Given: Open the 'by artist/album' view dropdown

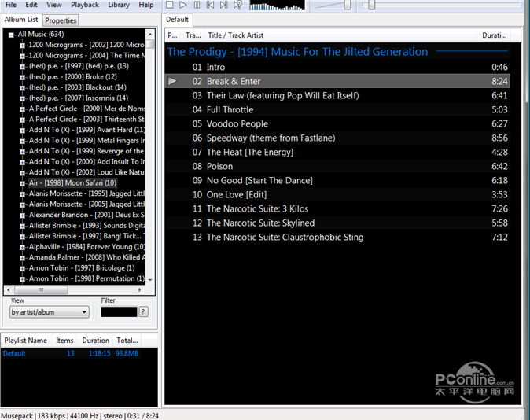Looking at the screenshot, I should pos(50,312).
